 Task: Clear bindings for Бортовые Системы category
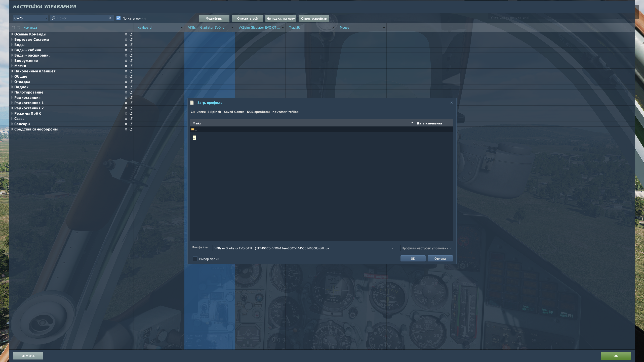pyautogui.click(x=126, y=39)
